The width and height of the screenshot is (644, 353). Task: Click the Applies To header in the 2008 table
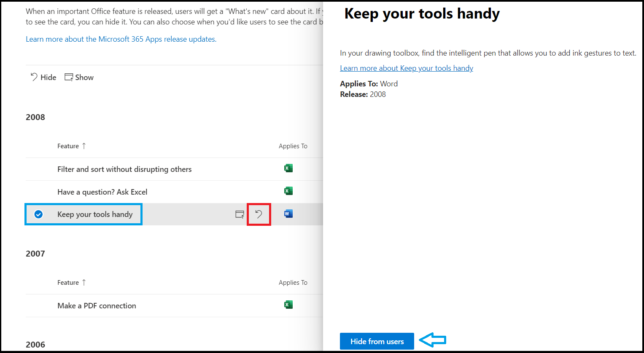pyautogui.click(x=293, y=146)
